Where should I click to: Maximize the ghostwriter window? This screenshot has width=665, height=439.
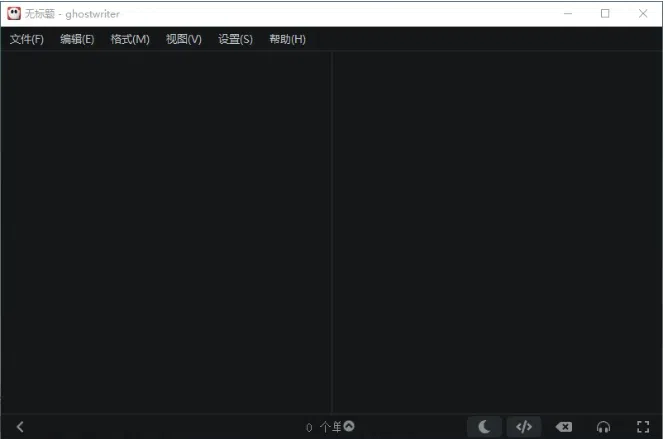[x=605, y=14]
